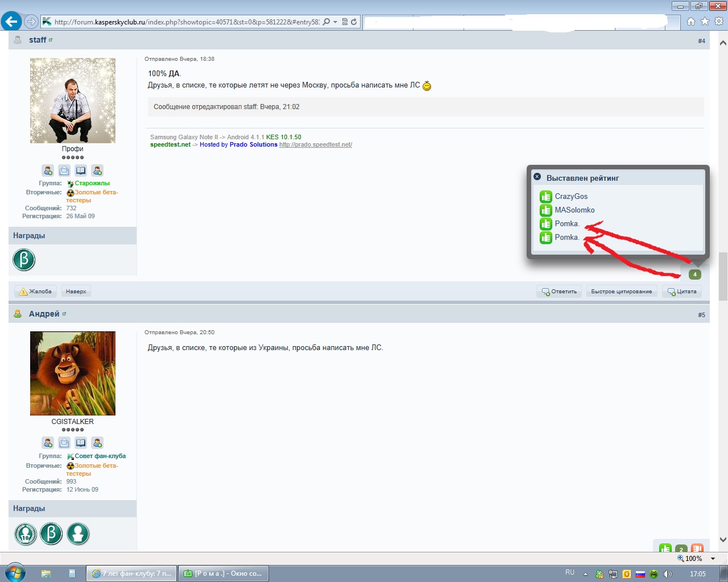728x582 pixels.
Task: Click the timestamp 'Отправлено Вчера, 18:38'
Action: point(180,59)
